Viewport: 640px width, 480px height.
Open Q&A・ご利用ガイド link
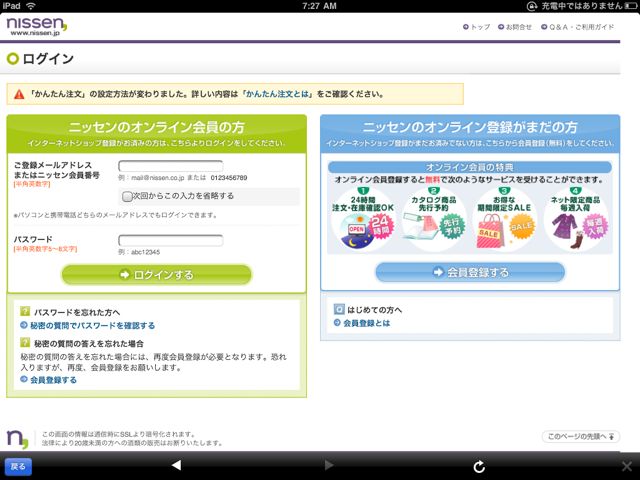click(x=577, y=27)
